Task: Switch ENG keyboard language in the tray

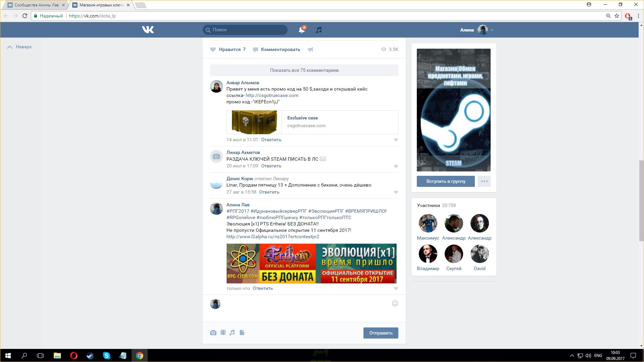Action: 598,356
